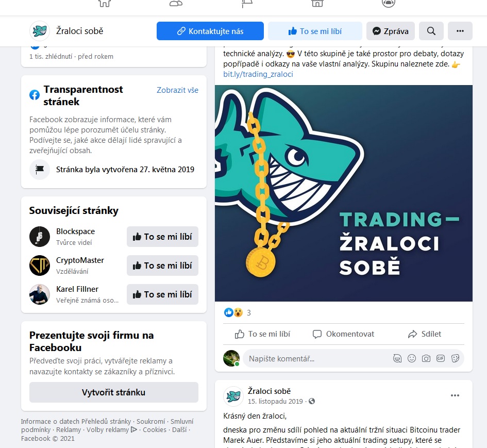Open the sticker picker icon in comment box
Viewport: 487px width, 448px height.
click(x=455, y=358)
